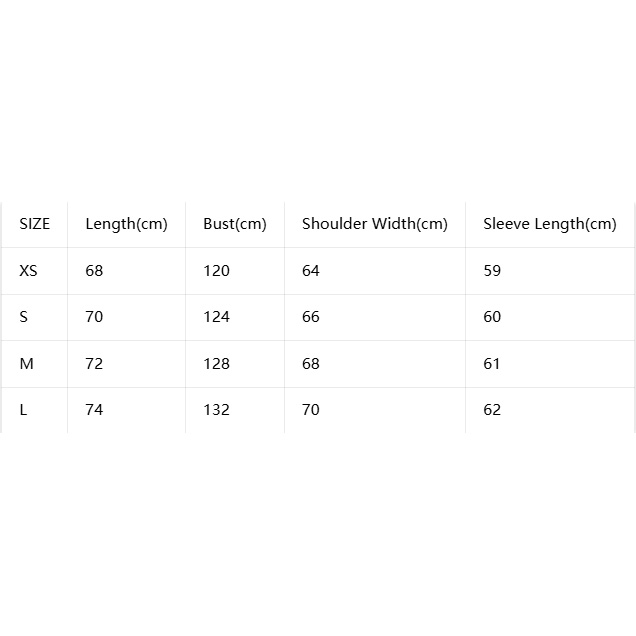Image resolution: width=636 pixels, height=636 pixels.
Task: Select the M sleeve length value 61
Action: [x=491, y=364]
